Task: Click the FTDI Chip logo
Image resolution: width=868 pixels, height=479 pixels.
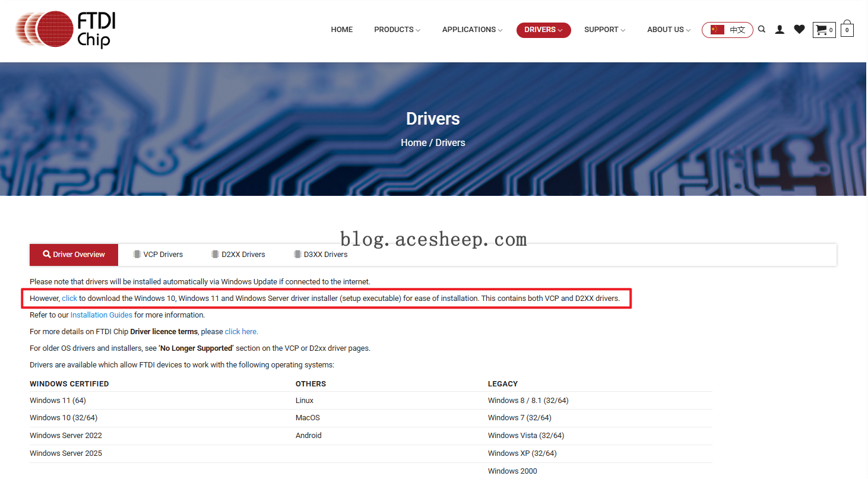Action: coord(65,30)
